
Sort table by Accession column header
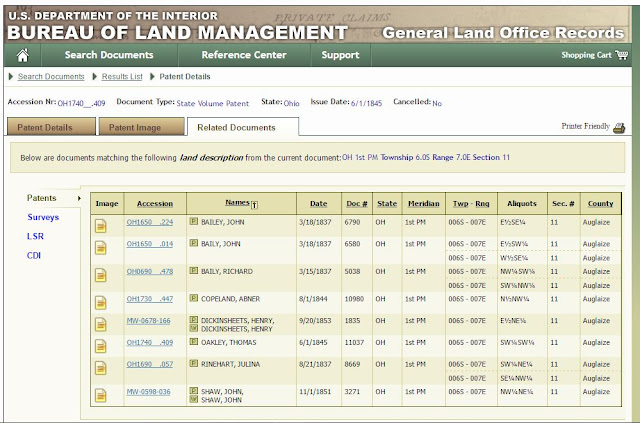click(155, 203)
